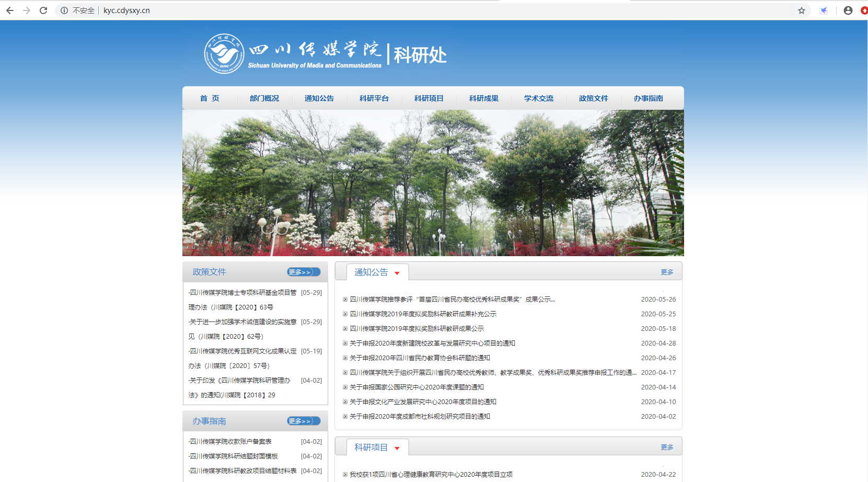868x482 pixels.
Task: Bookmark this page with star icon
Action: pos(801,10)
